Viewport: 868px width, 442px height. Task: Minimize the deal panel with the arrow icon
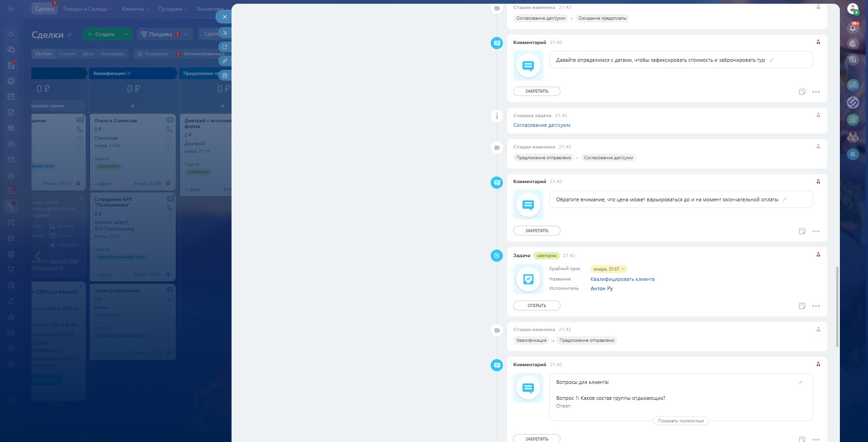coord(224,33)
